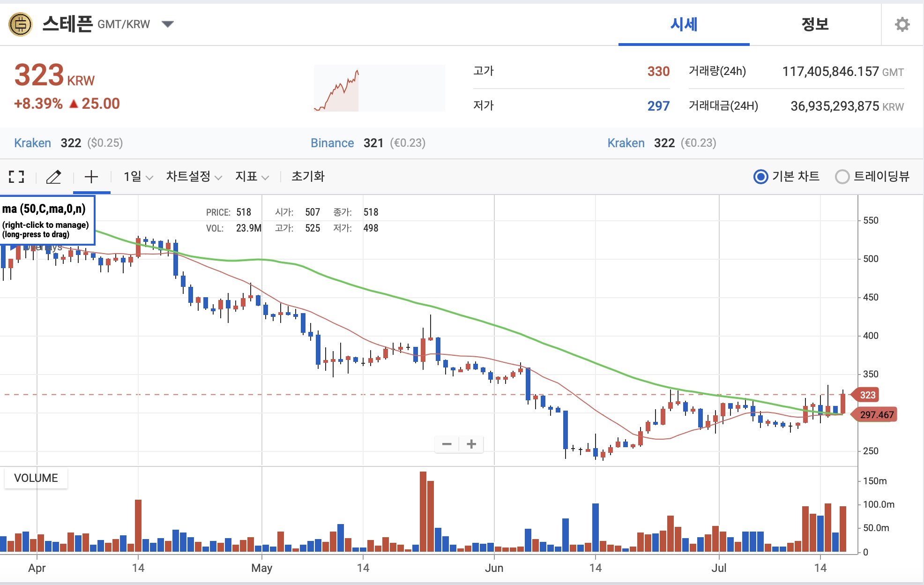Click the add indicator plus icon

point(92,177)
